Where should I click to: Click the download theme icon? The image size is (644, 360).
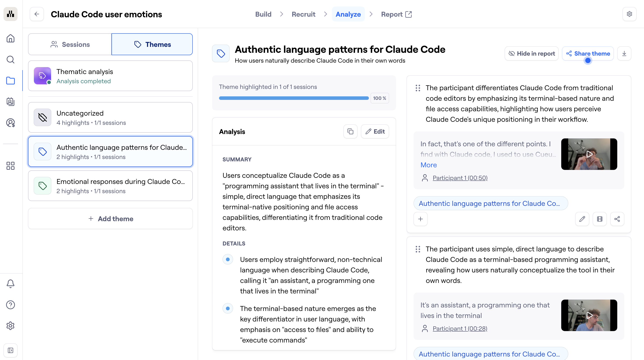pyautogui.click(x=624, y=53)
